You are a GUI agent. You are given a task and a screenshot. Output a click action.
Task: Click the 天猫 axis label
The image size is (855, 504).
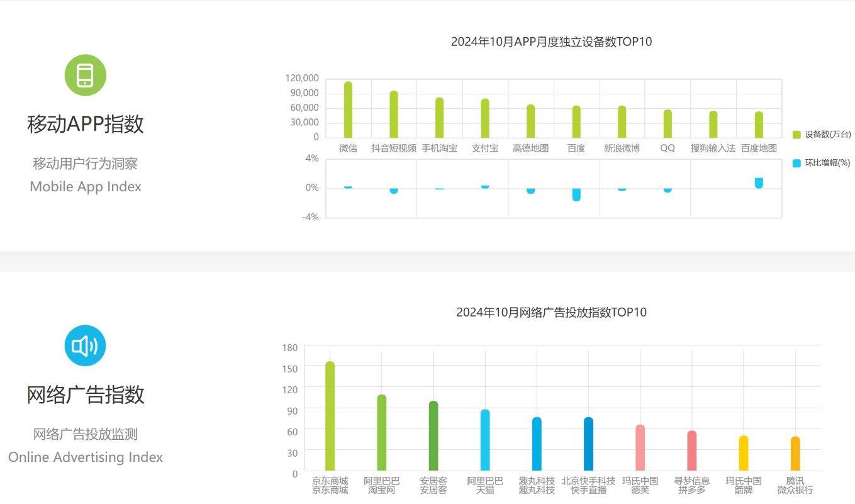(485, 490)
